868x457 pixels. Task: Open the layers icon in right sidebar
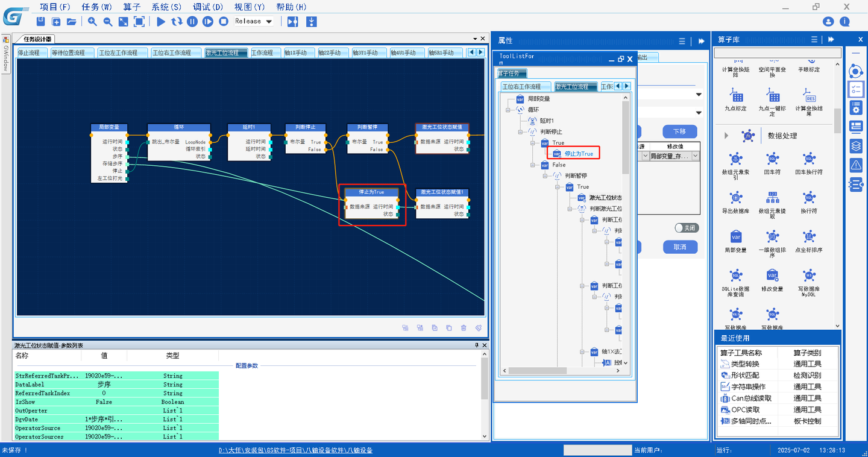pyautogui.click(x=856, y=146)
